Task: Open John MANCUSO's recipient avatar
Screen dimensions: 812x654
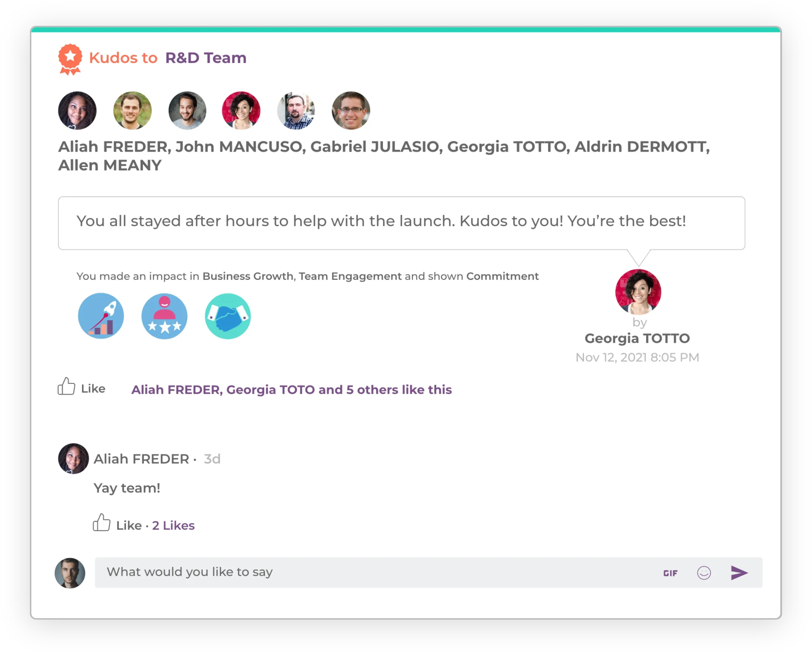Action: pyautogui.click(x=132, y=110)
